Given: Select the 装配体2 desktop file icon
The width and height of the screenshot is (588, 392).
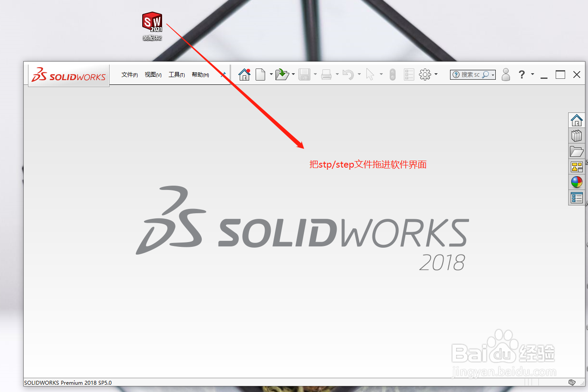Looking at the screenshot, I should pos(152,26).
